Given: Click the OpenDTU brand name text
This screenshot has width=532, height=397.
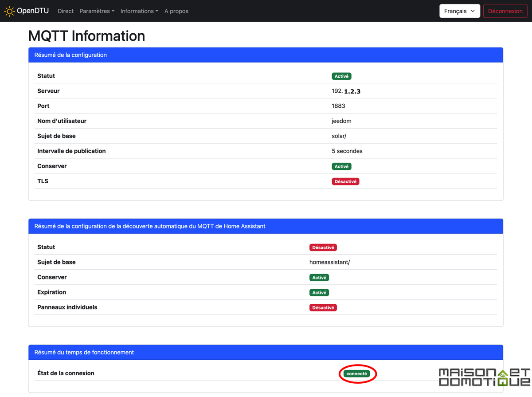Looking at the screenshot, I should pyautogui.click(x=33, y=11).
